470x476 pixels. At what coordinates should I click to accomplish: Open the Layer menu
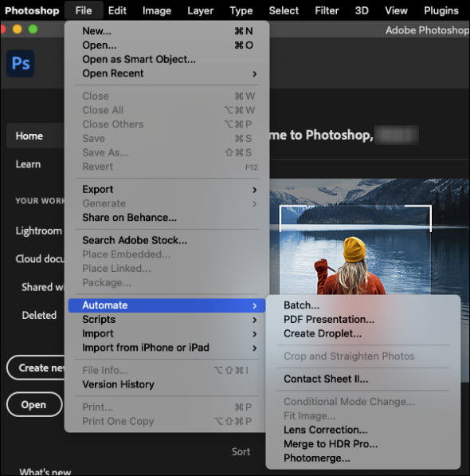point(200,10)
